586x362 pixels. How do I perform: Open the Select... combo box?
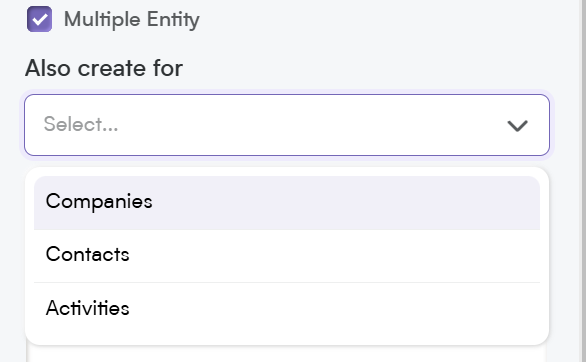click(x=287, y=125)
